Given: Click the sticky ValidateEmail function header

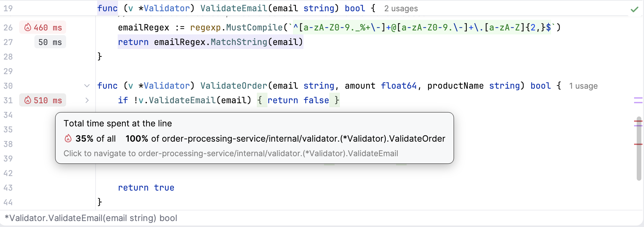Looking at the screenshot, I should (x=236, y=8).
